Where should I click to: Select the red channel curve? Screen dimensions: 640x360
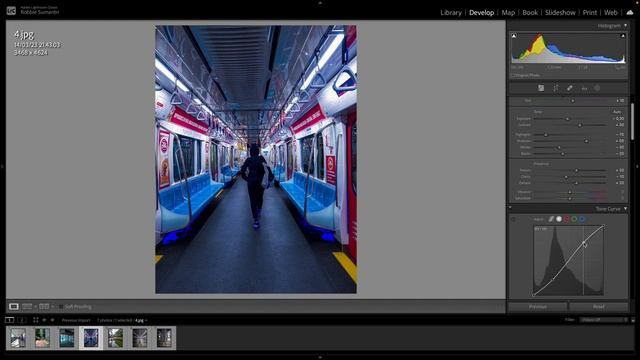[x=567, y=219]
